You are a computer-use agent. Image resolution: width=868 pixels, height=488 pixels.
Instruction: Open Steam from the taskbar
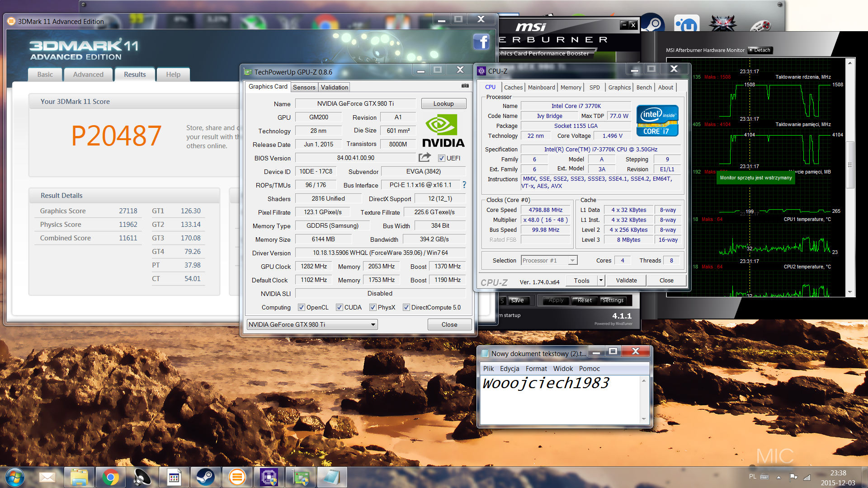pyautogui.click(x=205, y=477)
